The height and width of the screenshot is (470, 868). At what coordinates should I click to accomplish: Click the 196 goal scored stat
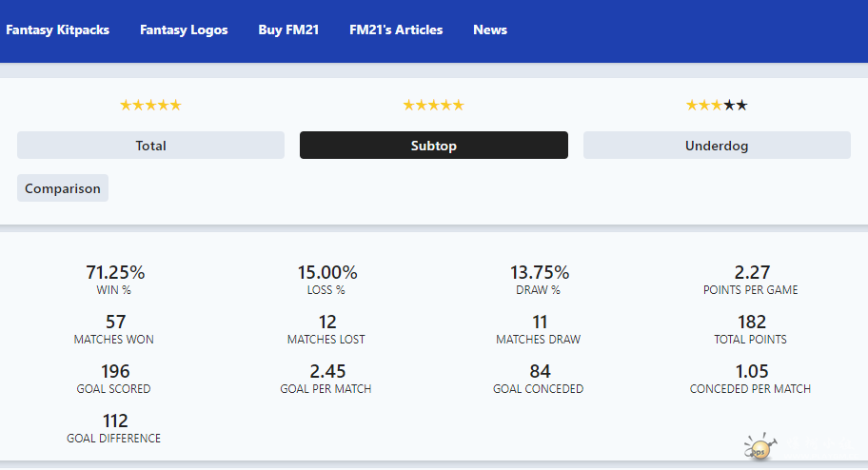(x=115, y=372)
